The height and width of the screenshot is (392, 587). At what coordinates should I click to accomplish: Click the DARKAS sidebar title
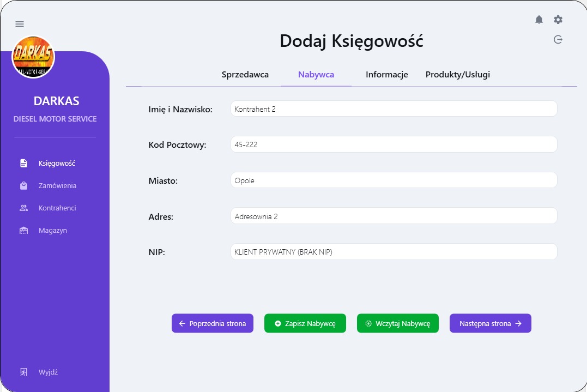click(x=57, y=101)
